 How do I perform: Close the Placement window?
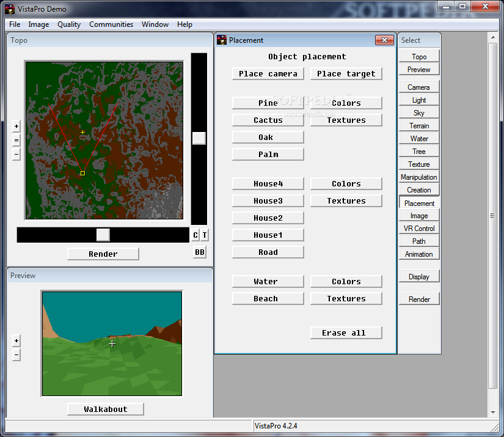(x=384, y=40)
